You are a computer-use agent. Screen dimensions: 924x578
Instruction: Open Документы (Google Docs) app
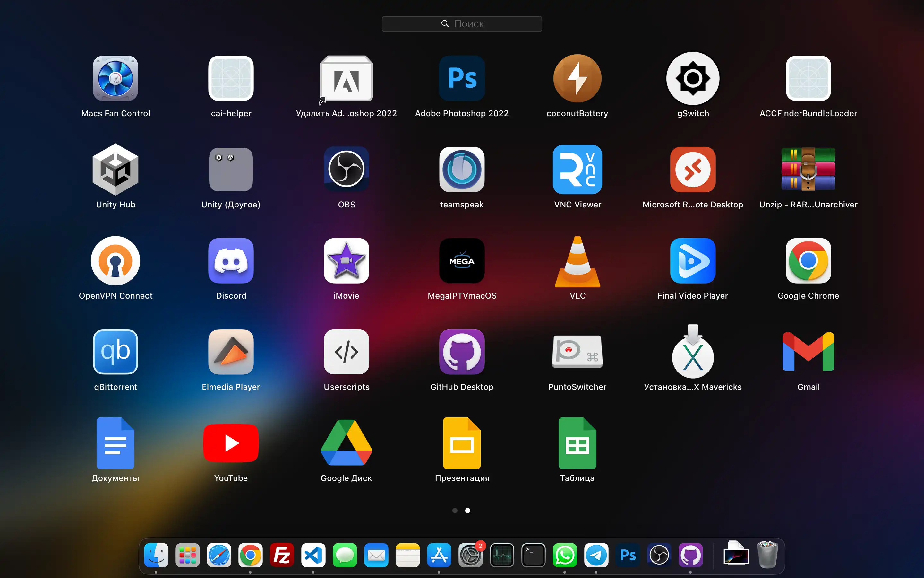tap(115, 443)
